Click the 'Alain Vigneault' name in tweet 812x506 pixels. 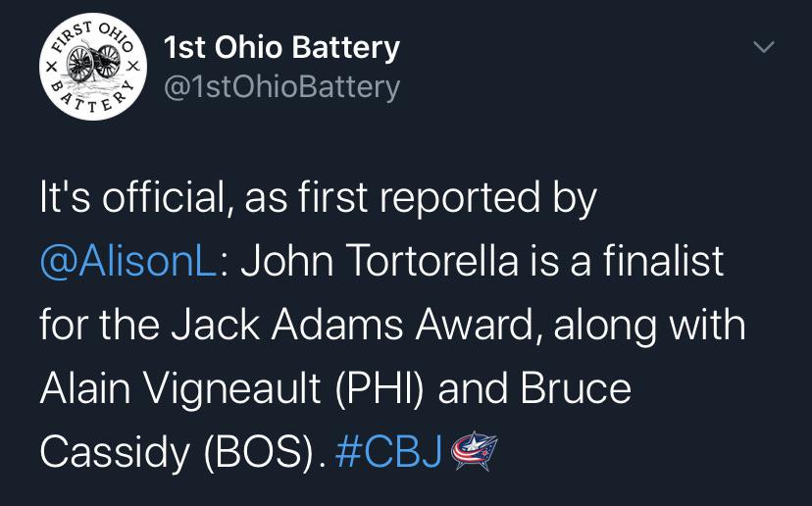click(x=180, y=389)
